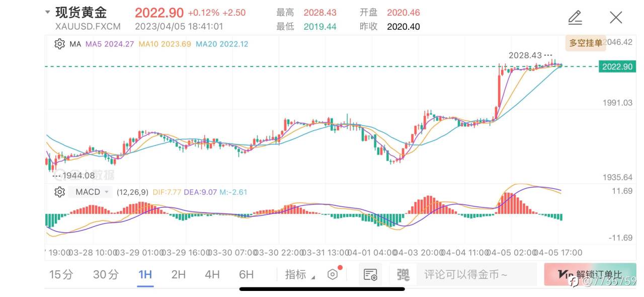Tap the order list document icon

(370, 274)
